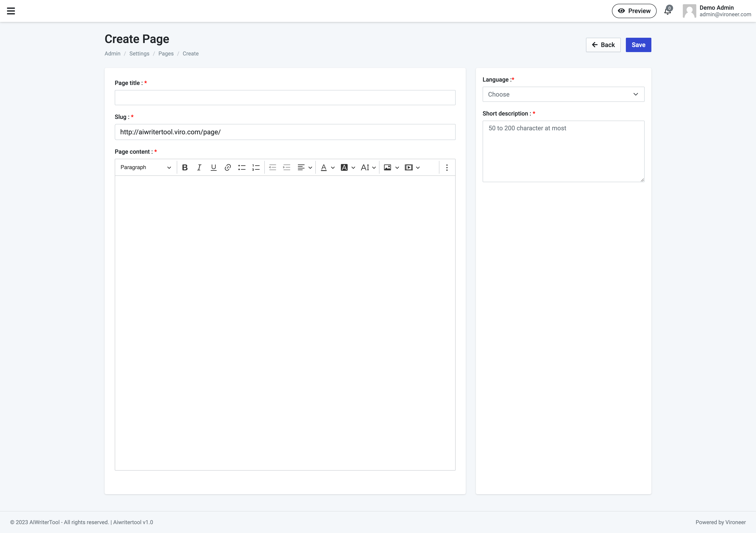Go to Settings in breadcrumb

(139, 54)
